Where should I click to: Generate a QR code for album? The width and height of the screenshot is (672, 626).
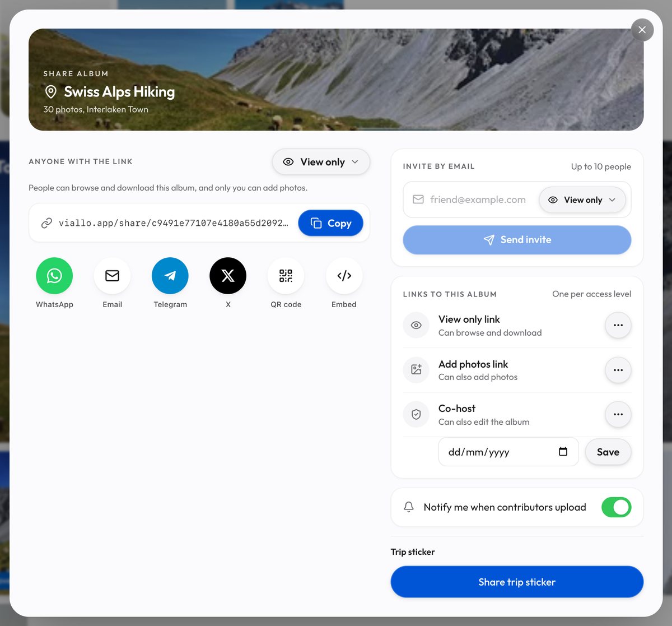tap(286, 276)
